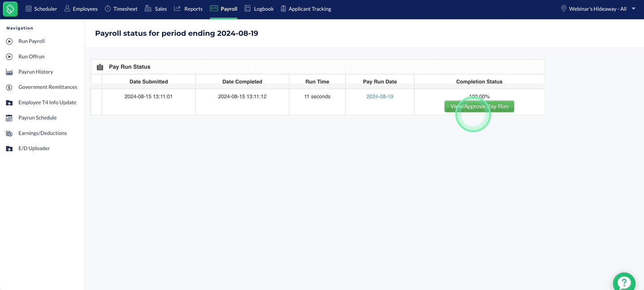Click Webinar's Hideaway - All location selector
Screen dimensions: 644x290
[x=597, y=9]
